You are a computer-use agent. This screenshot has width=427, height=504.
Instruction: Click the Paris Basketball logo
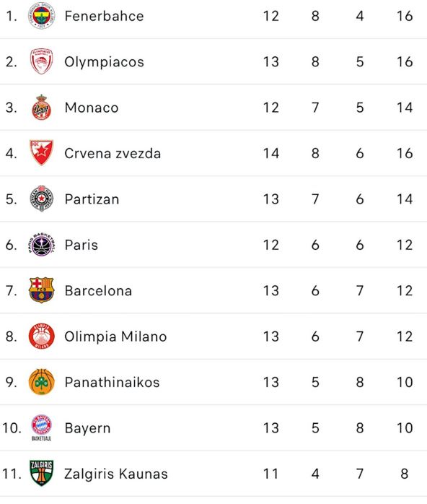(41, 245)
